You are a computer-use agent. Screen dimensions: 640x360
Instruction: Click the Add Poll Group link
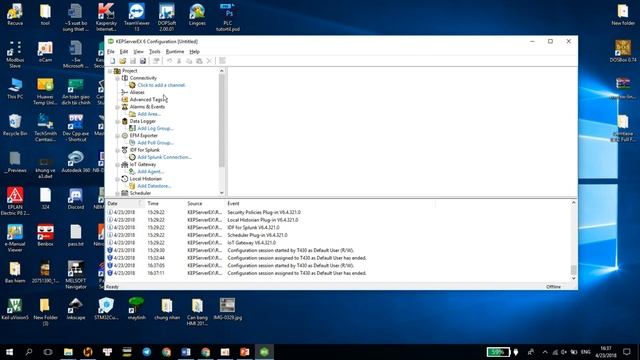(156, 143)
